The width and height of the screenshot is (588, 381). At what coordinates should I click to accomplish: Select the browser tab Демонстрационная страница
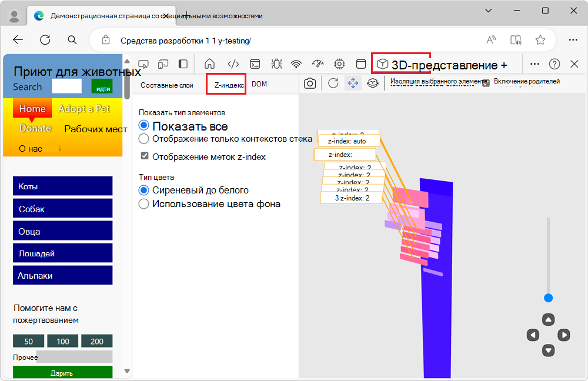click(101, 16)
